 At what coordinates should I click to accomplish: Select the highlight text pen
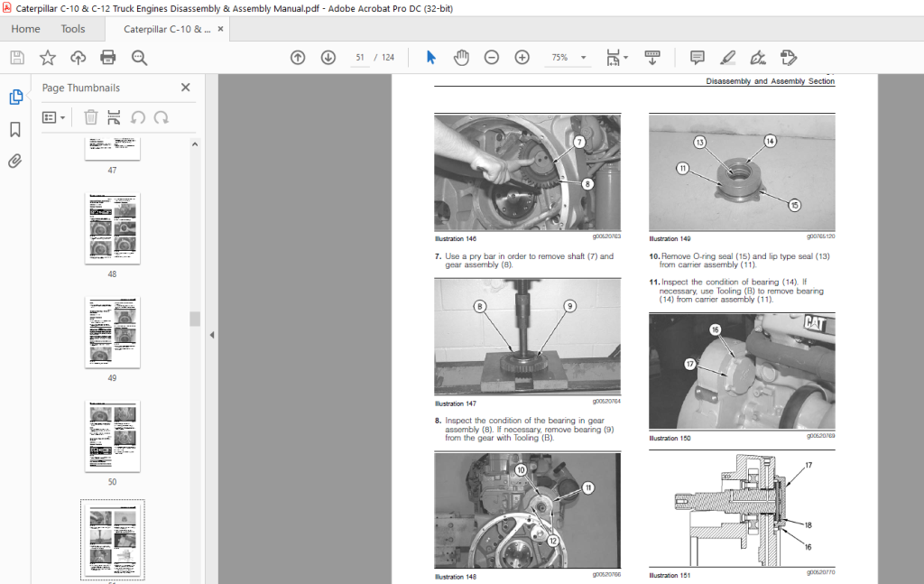click(x=728, y=57)
